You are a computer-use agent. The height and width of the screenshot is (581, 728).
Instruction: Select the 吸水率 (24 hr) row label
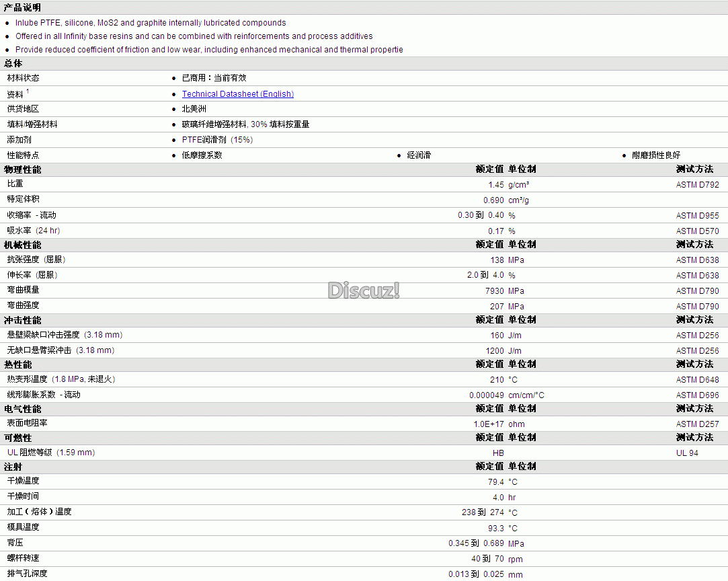(34, 231)
